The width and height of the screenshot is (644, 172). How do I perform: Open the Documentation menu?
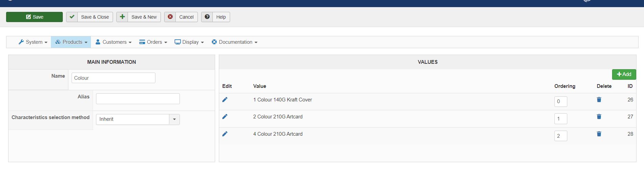pos(234,42)
